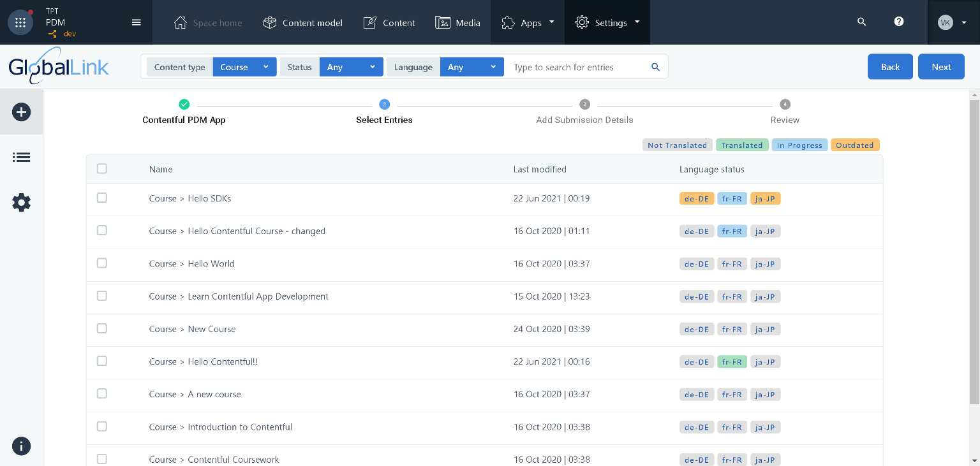Click the Course > Hello World entry name
This screenshot has height=466, width=980.
click(192, 263)
